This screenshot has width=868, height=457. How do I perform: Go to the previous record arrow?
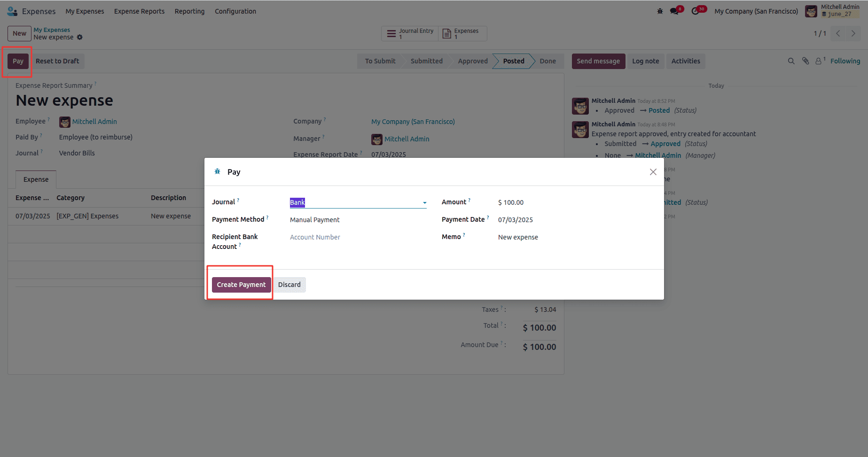[838, 33]
